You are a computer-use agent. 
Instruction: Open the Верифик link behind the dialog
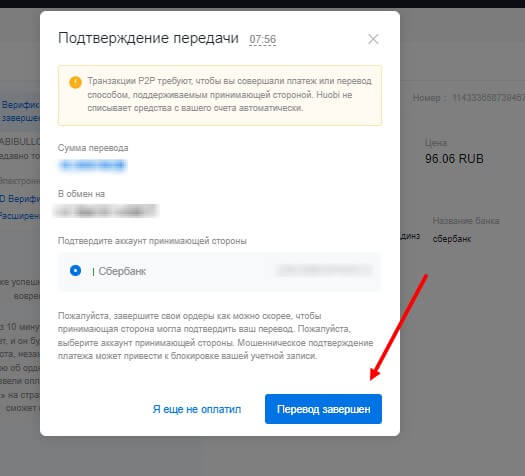pyautogui.click(x=20, y=105)
